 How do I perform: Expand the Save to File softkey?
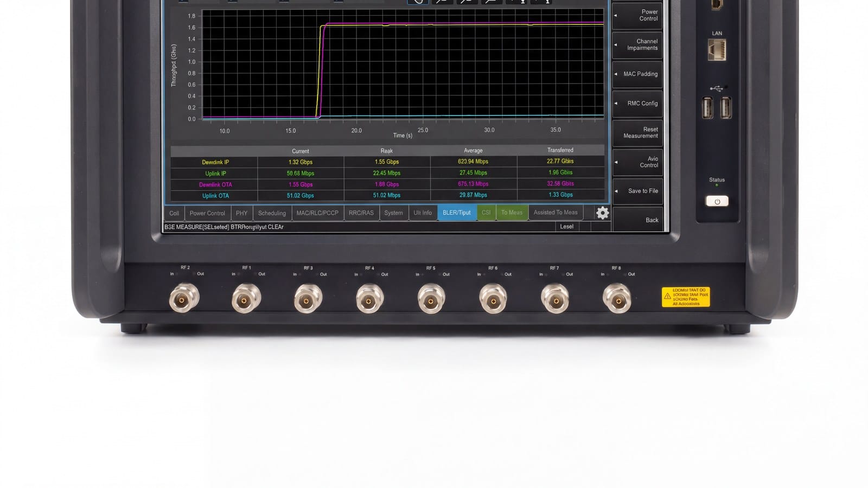point(637,191)
